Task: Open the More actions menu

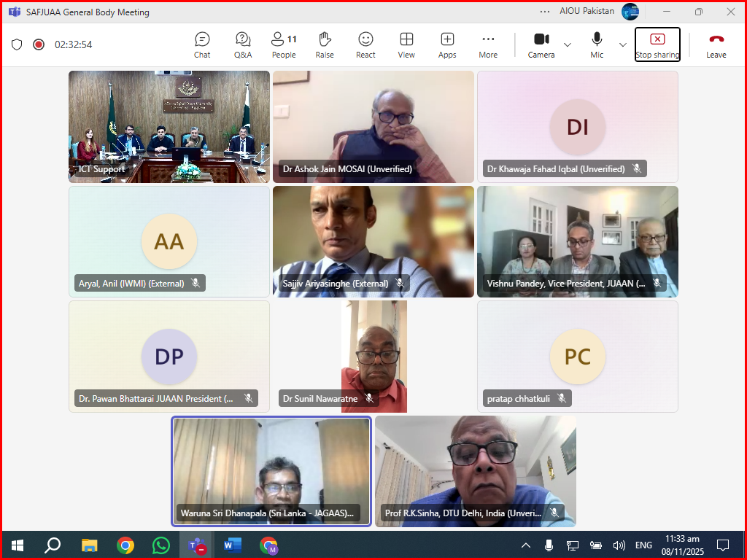Action: pyautogui.click(x=488, y=44)
